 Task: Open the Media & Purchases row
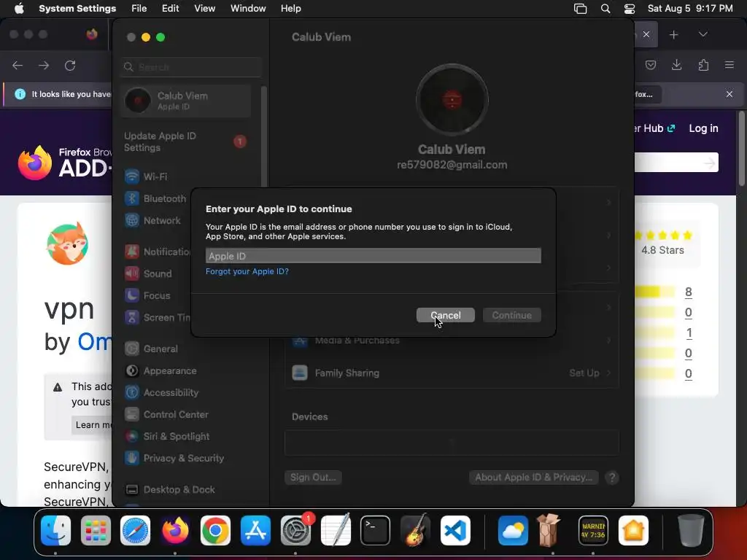pos(452,341)
